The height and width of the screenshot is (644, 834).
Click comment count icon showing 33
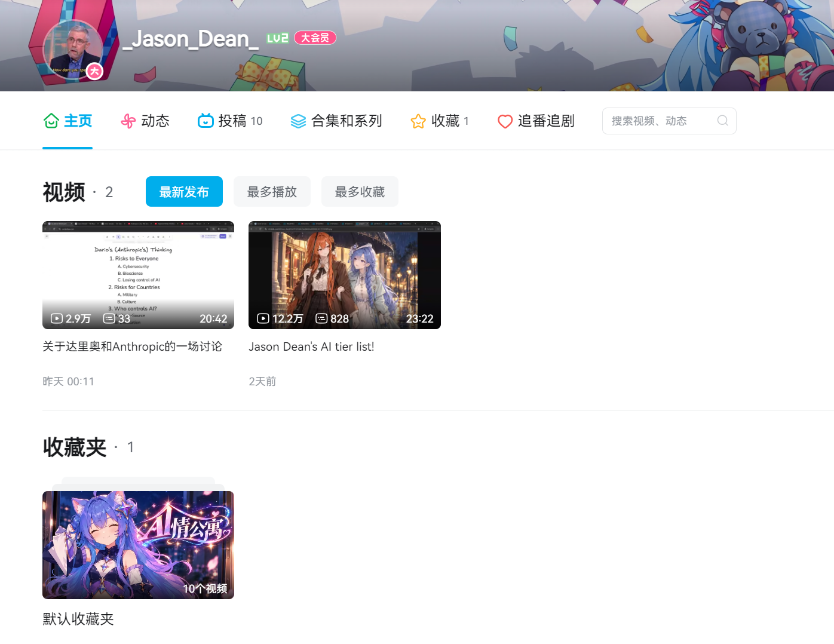(109, 318)
